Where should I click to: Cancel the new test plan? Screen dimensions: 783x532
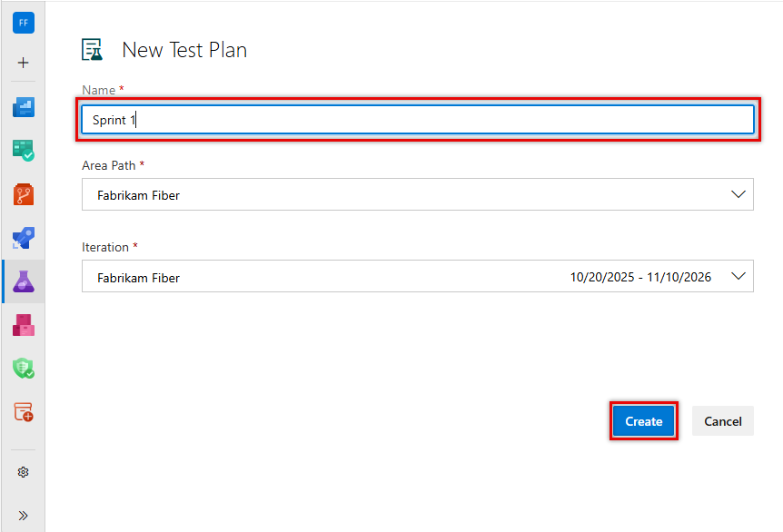click(722, 420)
